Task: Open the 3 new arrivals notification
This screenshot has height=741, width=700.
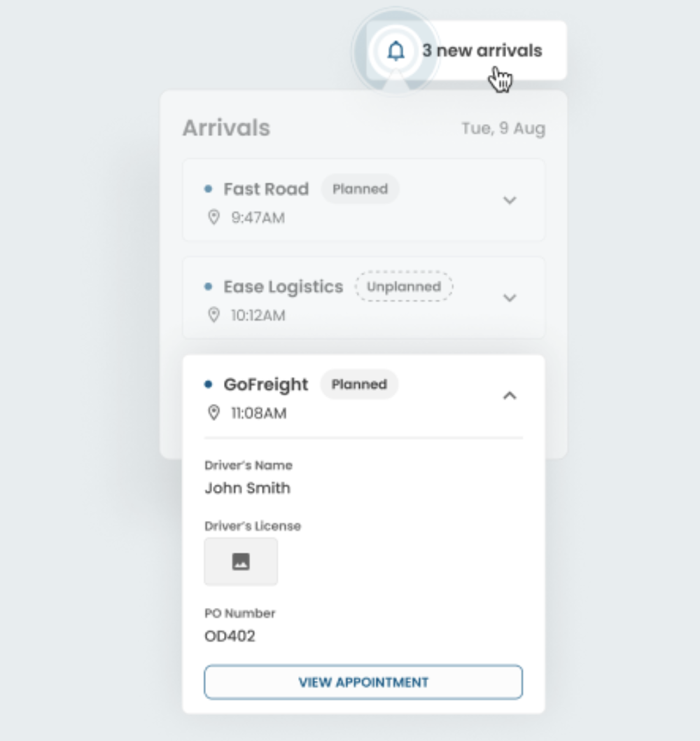Action: click(482, 51)
